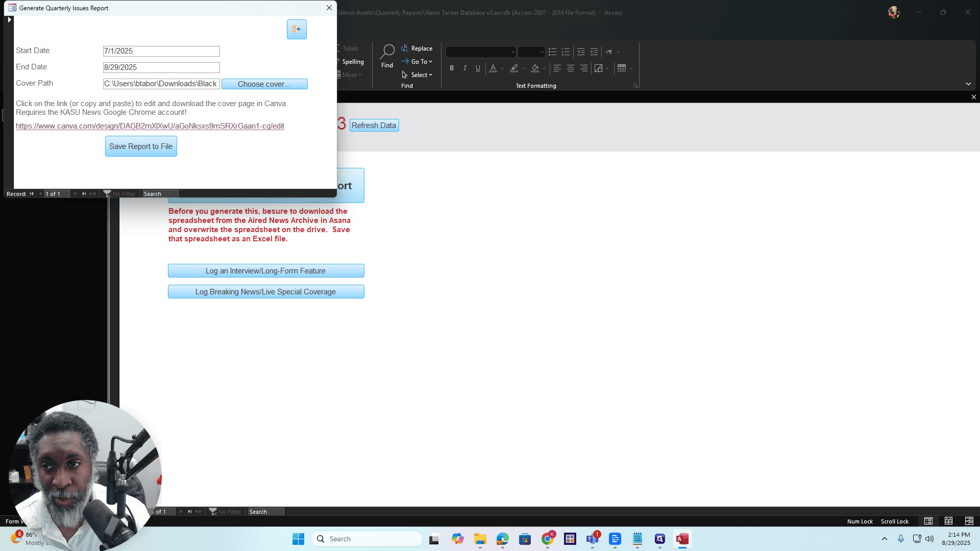Click Refresh Data button
Image resolution: width=980 pixels, height=551 pixels.
click(x=374, y=126)
